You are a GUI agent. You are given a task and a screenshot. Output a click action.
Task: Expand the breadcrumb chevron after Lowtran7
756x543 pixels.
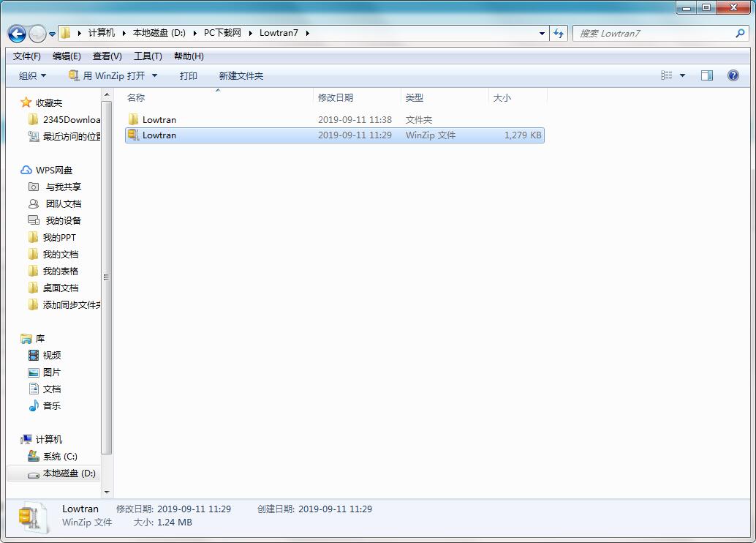click(x=308, y=34)
